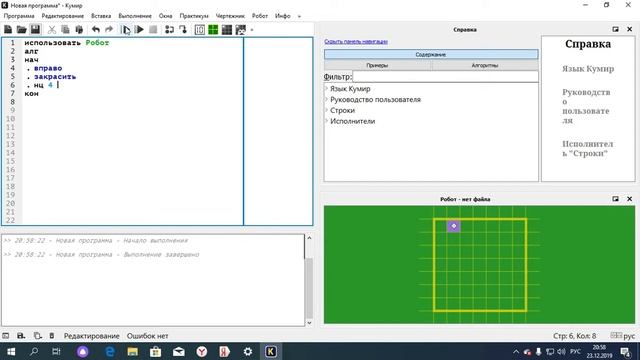Click the step-into execution icon
Viewport: 640px width, 360px height.
[183, 29]
